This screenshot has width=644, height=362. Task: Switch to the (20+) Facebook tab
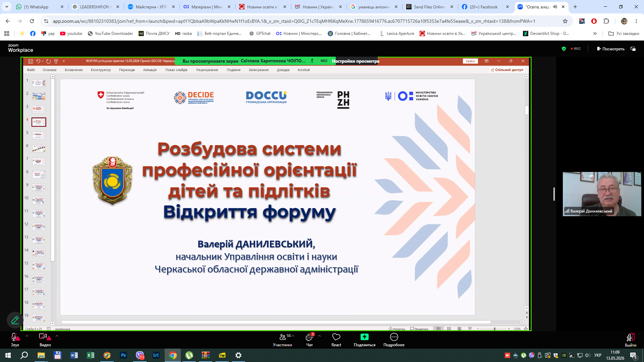coord(485,7)
